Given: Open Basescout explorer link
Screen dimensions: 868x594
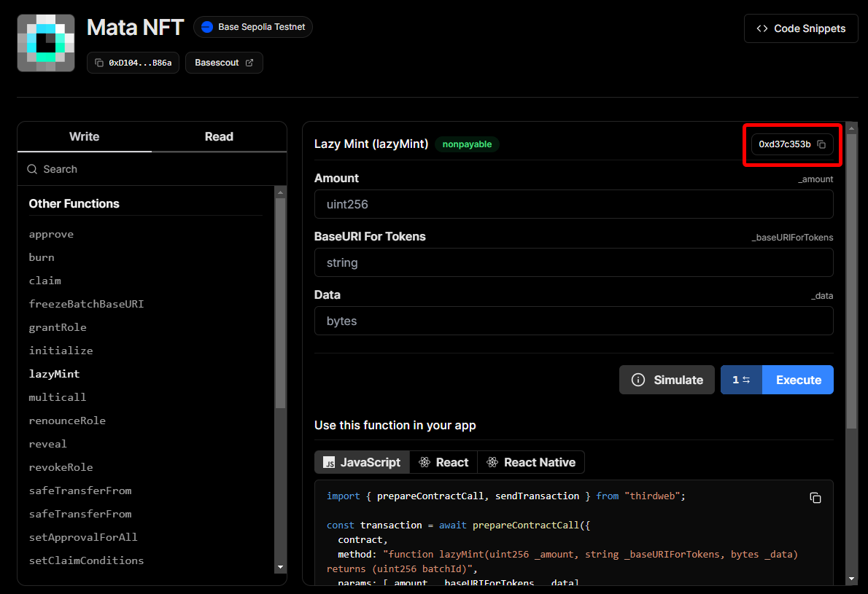Looking at the screenshot, I should 224,63.
